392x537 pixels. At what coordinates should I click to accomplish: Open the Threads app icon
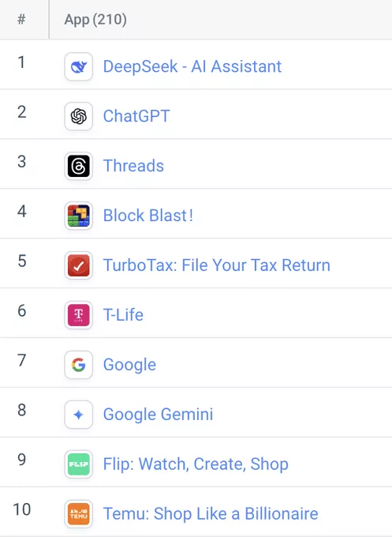(79, 166)
